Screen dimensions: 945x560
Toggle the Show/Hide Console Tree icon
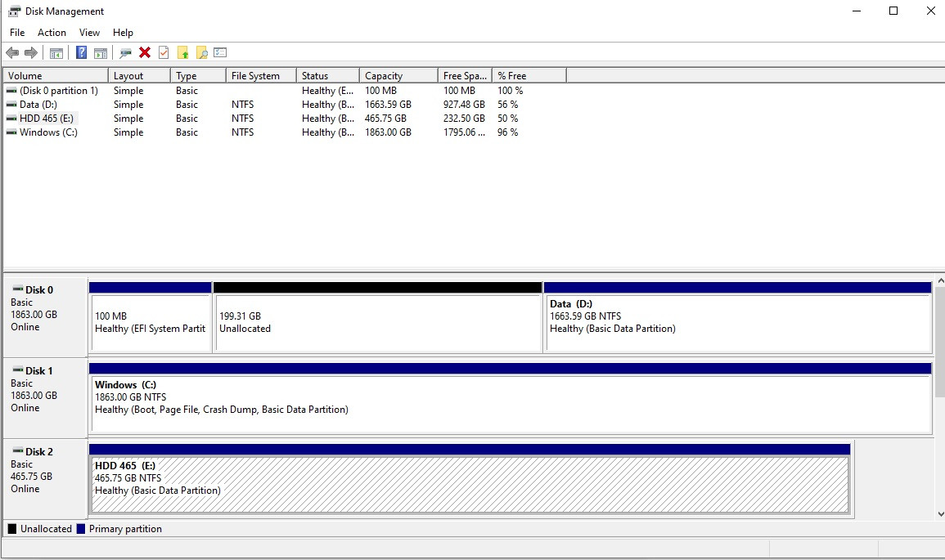[56, 53]
